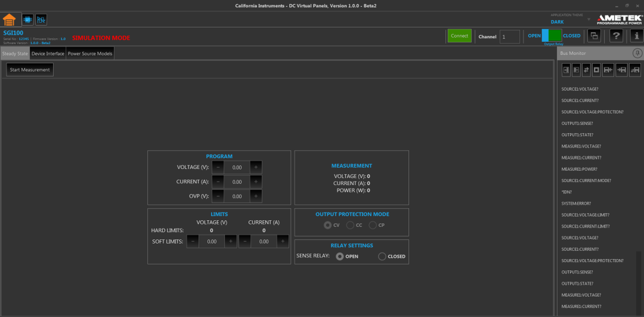Click the green Connect button
The width and height of the screenshot is (644, 317).
click(x=459, y=36)
